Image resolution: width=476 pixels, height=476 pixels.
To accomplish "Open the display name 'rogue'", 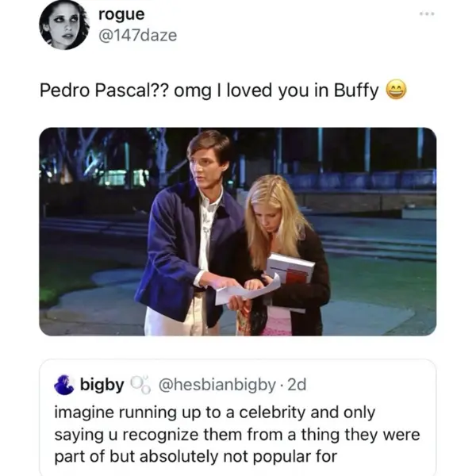I will [122, 14].
